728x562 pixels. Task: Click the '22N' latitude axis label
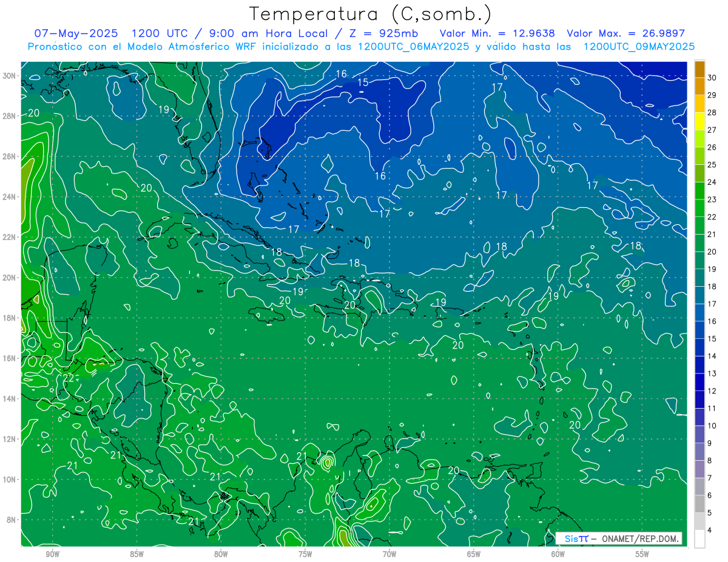point(9,237)
